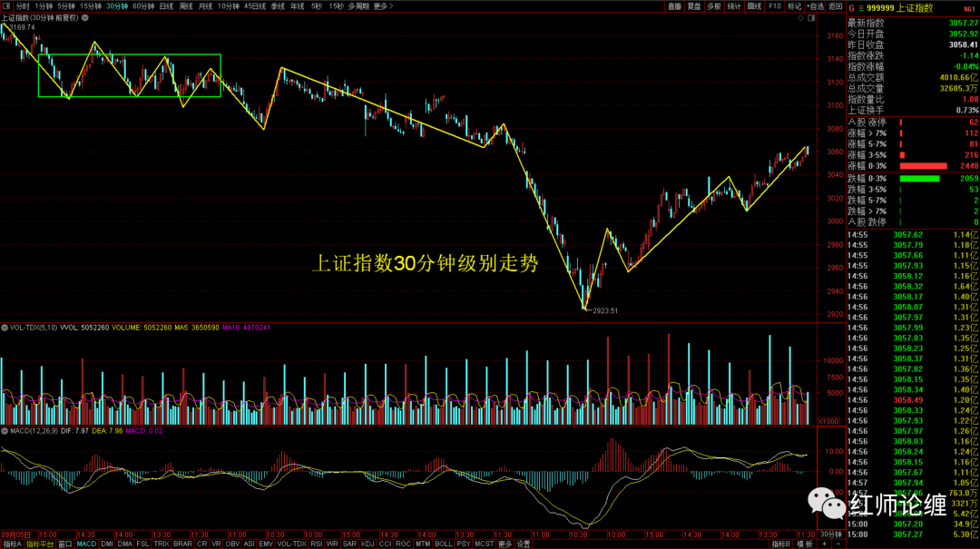Open the 指标平台 tab
This screenshot has width=980, height=549.
tap(40, 544)
